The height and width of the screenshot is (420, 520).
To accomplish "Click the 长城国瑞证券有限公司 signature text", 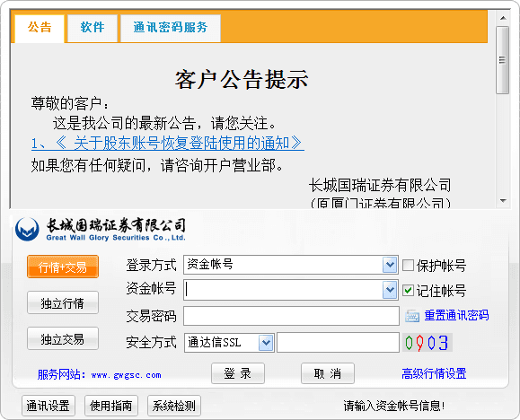I will point(380,185).
